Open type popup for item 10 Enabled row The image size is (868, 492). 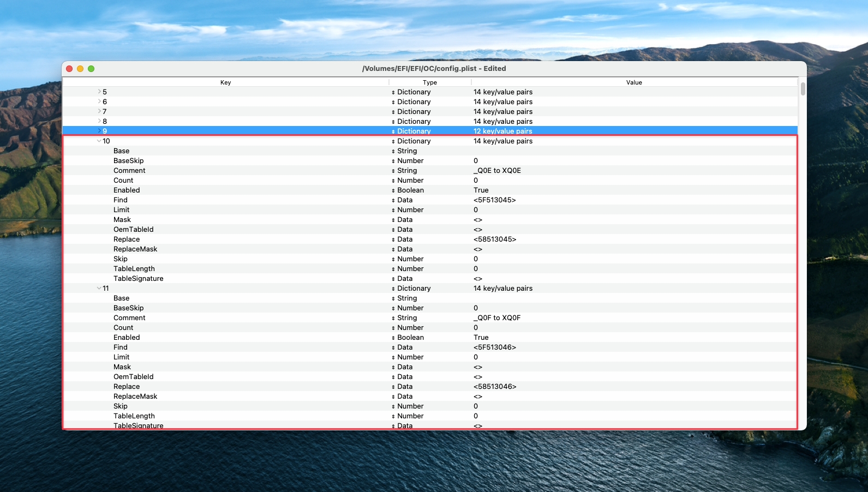pos(393,190)
